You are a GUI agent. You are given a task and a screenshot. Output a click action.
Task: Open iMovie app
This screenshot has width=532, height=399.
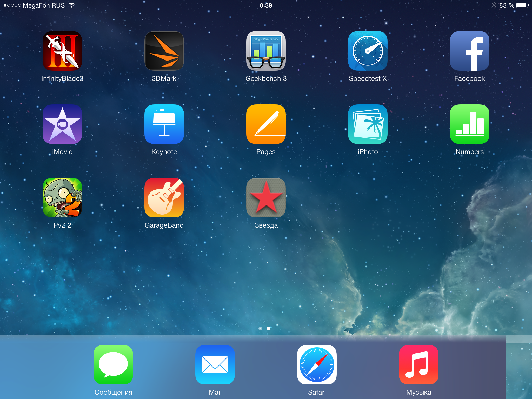(62, 124)
